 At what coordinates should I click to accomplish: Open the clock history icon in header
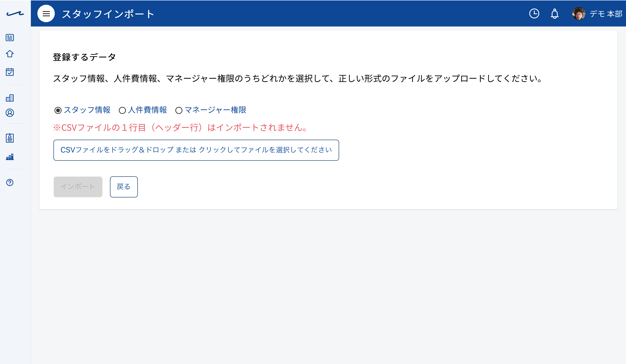pyautogui.click(x=534, y=14)
